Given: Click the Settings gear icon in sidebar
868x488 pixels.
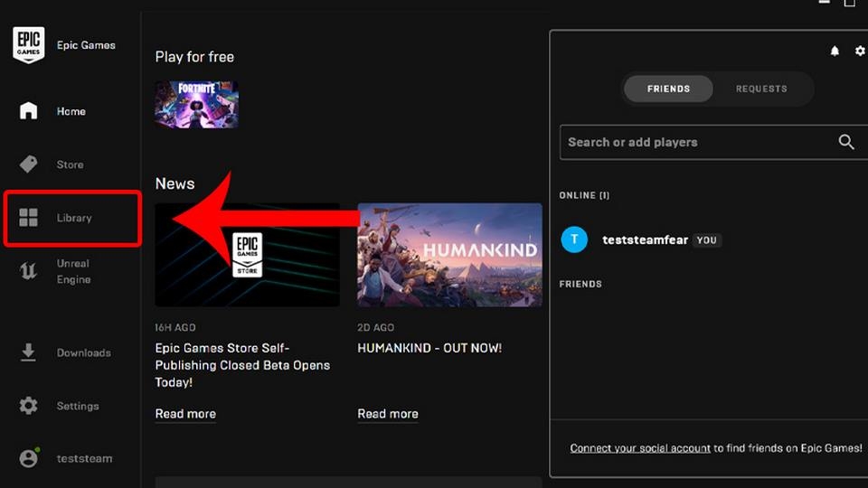Looking at the screenshot, I should pyautogui.click(x=28, y=406).
